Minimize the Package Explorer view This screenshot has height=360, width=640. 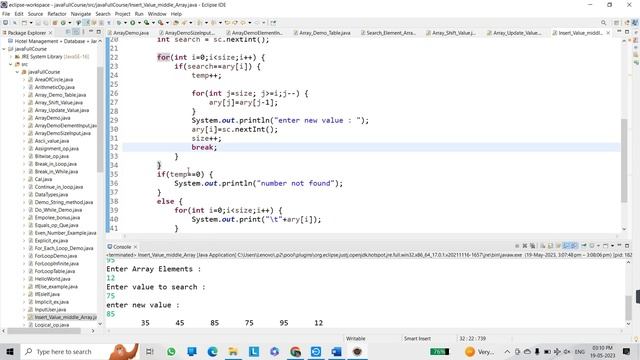[91, 31]
